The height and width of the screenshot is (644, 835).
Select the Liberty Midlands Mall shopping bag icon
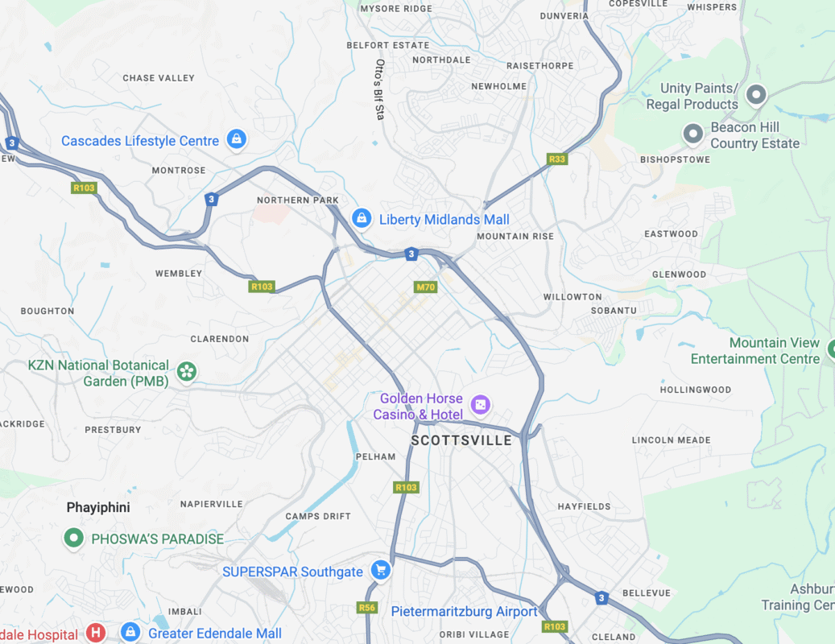pos(362,218)
